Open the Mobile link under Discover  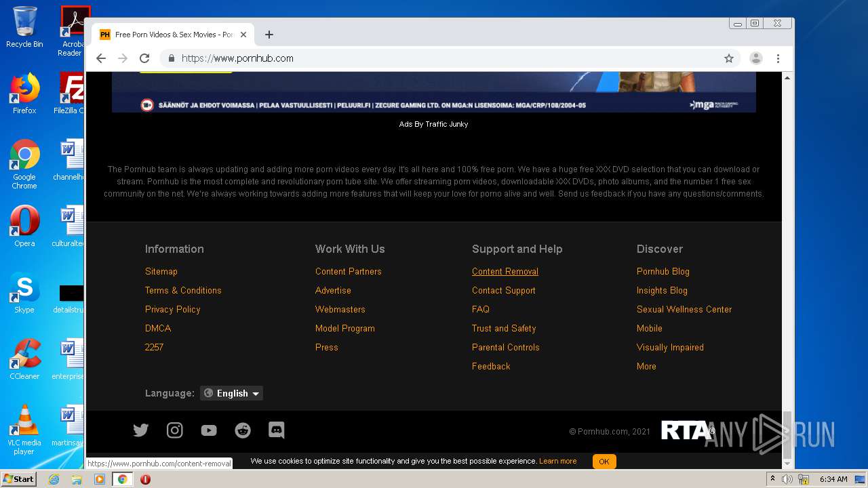[650, 328]
